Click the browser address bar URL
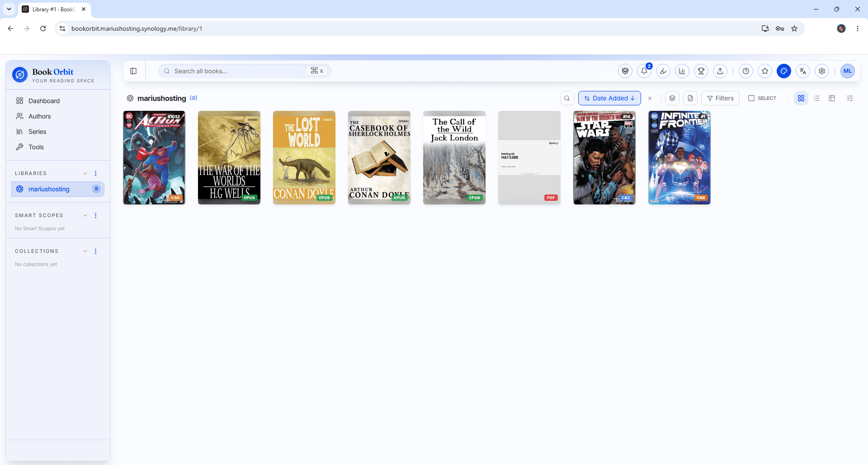This screenshot has height=465, width=868. (x=137, y=28)
